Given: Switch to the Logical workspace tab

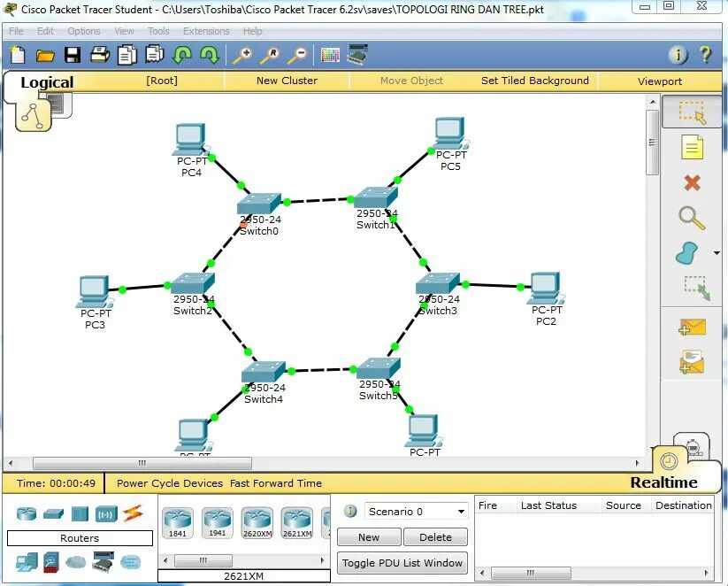Looking at the screenshot, I should point(47,82).
